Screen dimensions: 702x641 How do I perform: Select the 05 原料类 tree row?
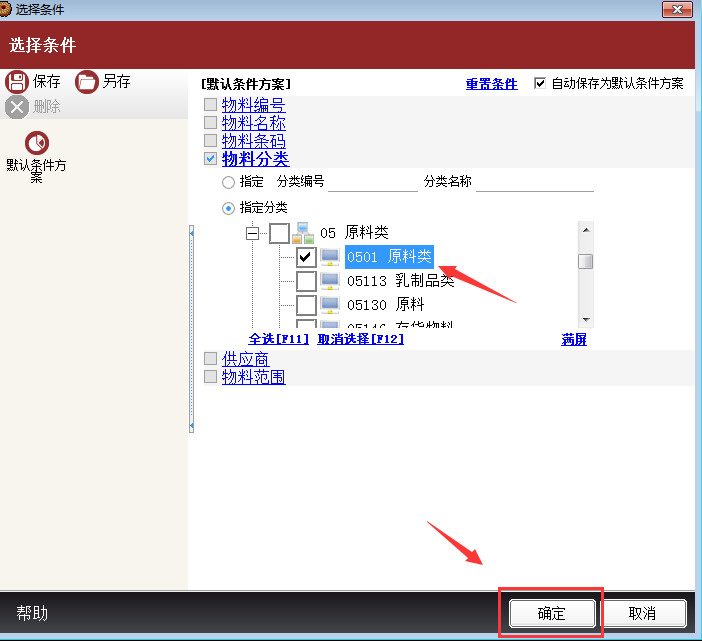(x=354, y=233)
